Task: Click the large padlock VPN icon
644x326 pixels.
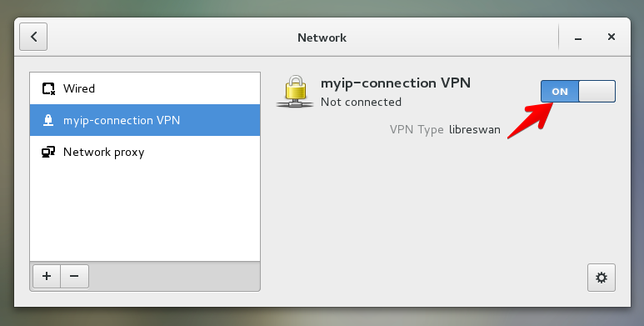Action: pyautogui.click(x=294, y=91)
